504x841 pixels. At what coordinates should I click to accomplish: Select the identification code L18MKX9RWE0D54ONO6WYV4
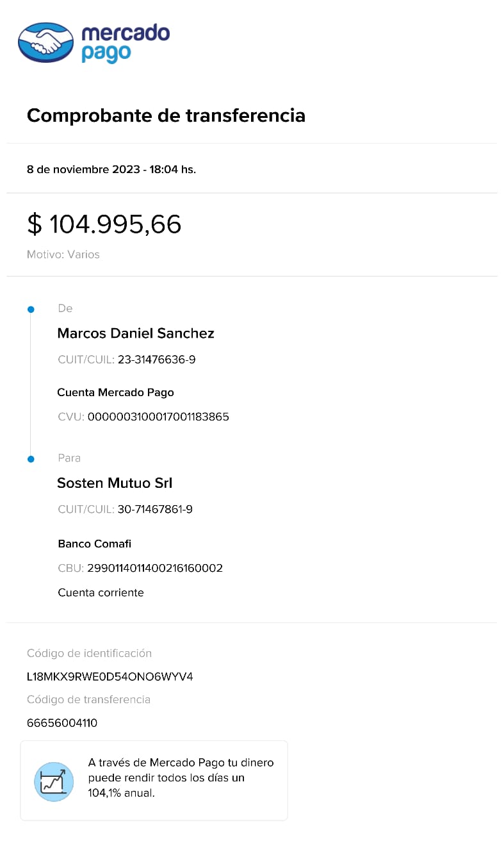pyautogui.click(x=110, y=677)
